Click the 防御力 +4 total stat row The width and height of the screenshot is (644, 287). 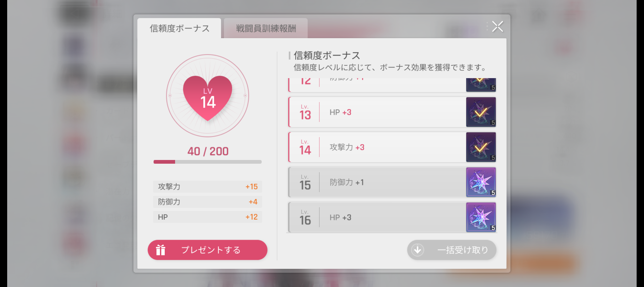(207, 202)
